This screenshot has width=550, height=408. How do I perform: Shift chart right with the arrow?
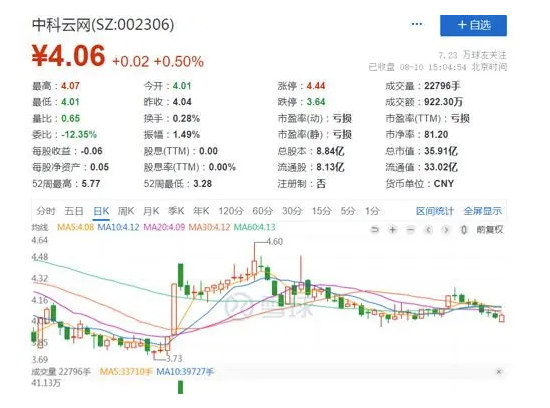(446, 230)
